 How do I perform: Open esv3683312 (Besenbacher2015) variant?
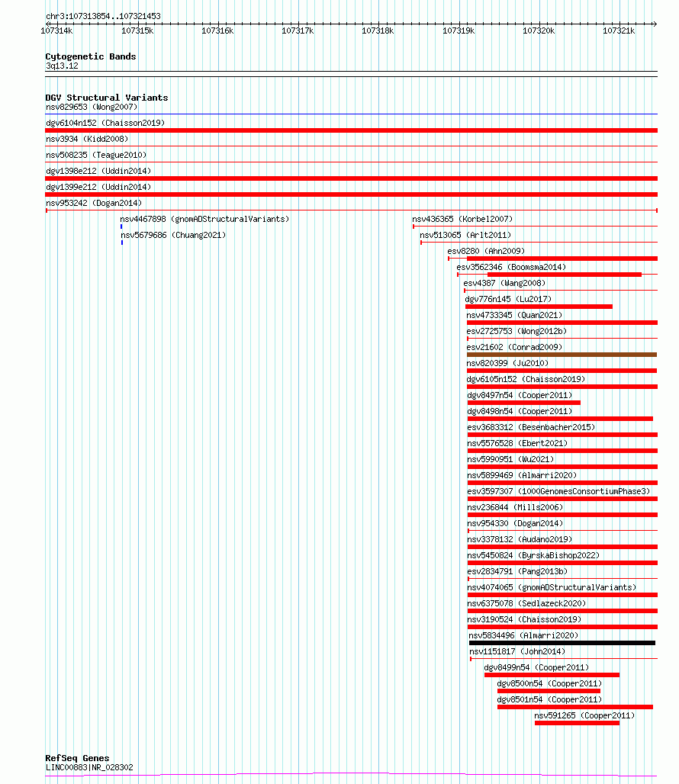[x=531, y=427]
